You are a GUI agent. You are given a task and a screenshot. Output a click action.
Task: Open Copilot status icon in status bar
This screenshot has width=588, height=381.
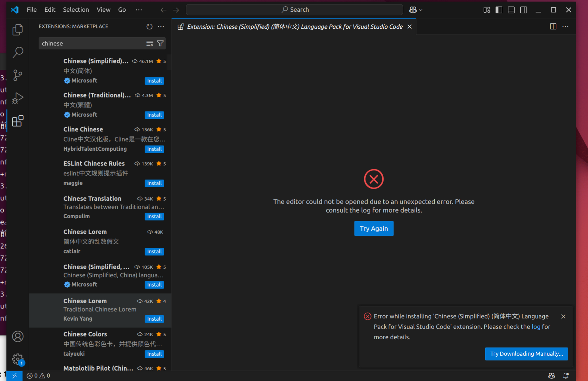click(x=552, y=376)
